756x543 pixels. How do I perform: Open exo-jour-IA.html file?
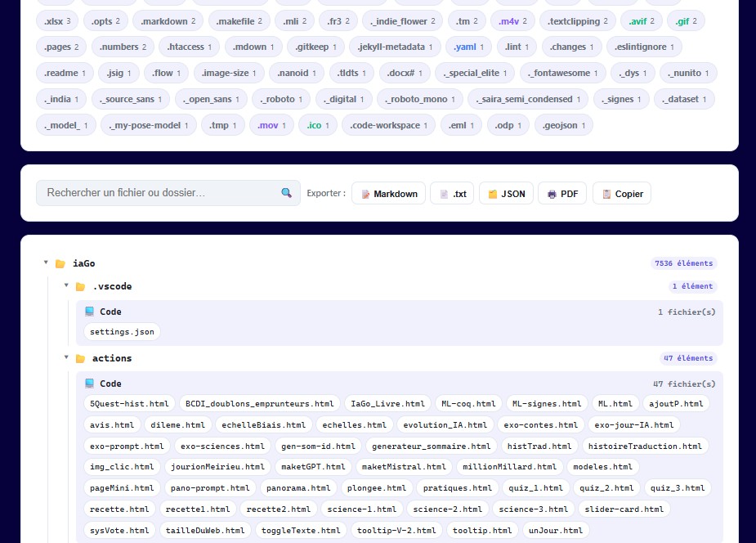[634, 425]
